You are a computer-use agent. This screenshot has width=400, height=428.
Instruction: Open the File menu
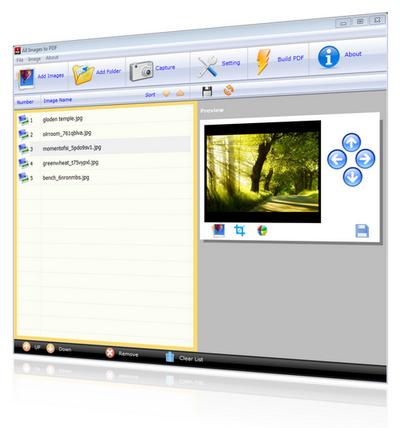pyautogui.click(x=20, y=60)
